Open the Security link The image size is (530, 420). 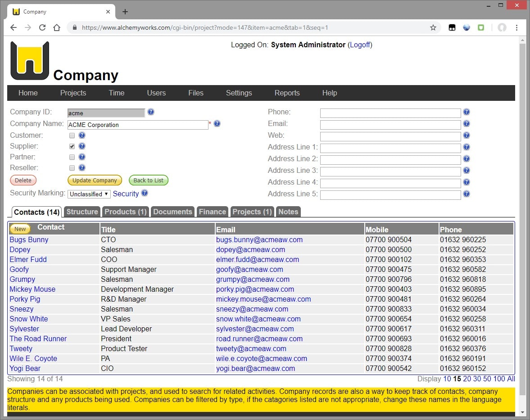126,194
